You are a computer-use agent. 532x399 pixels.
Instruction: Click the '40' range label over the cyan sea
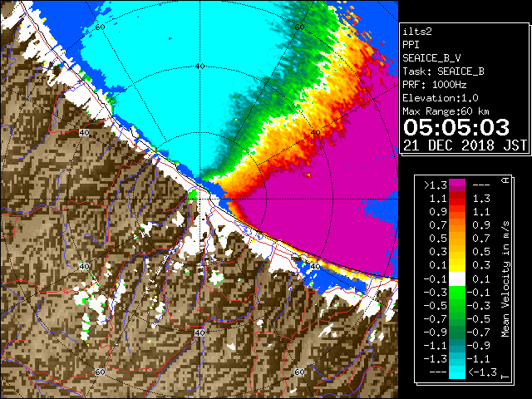[x=199, y=66]
